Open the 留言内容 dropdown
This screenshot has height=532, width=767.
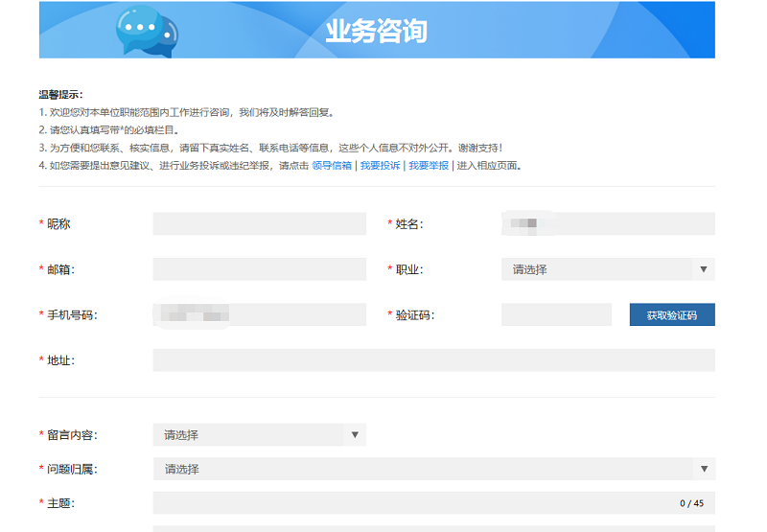pyautogui.click(x=259, y=434)
